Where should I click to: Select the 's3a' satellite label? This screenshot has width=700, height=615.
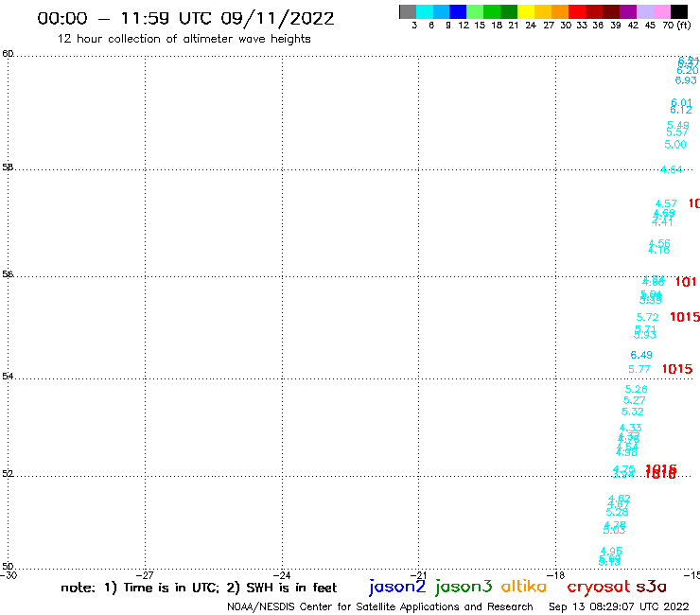pos(652,587)
